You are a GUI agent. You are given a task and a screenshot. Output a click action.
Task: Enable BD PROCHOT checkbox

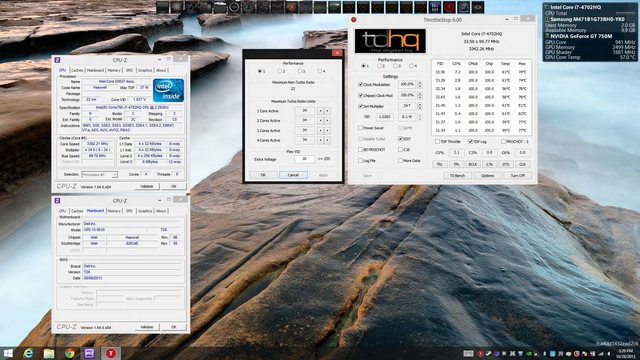[x=360, y=150]
